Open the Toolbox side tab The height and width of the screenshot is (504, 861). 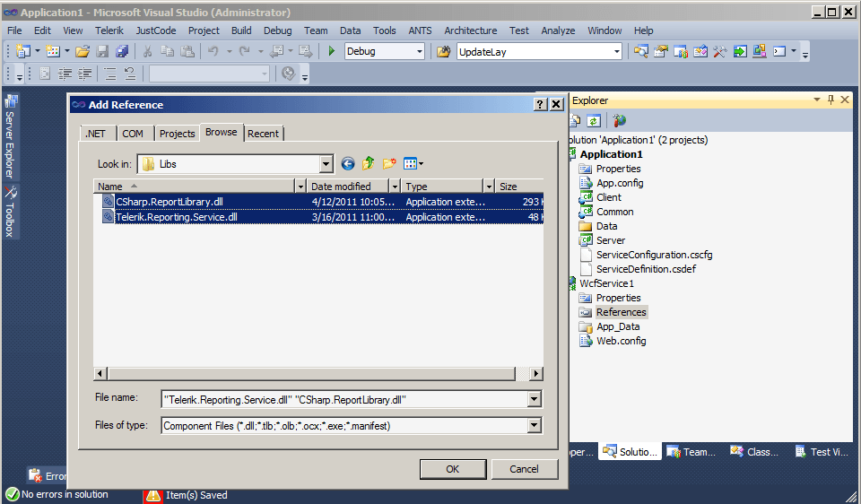point(11,212)
